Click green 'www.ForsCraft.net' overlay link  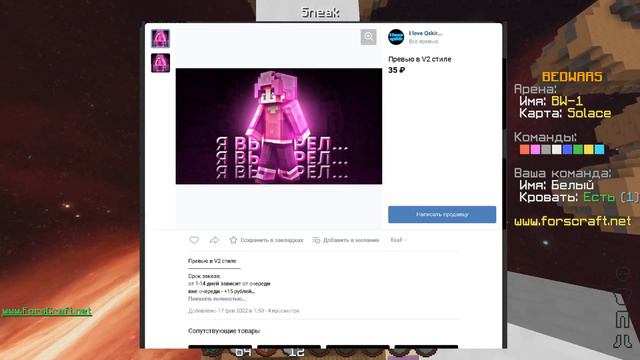point(47,311)
